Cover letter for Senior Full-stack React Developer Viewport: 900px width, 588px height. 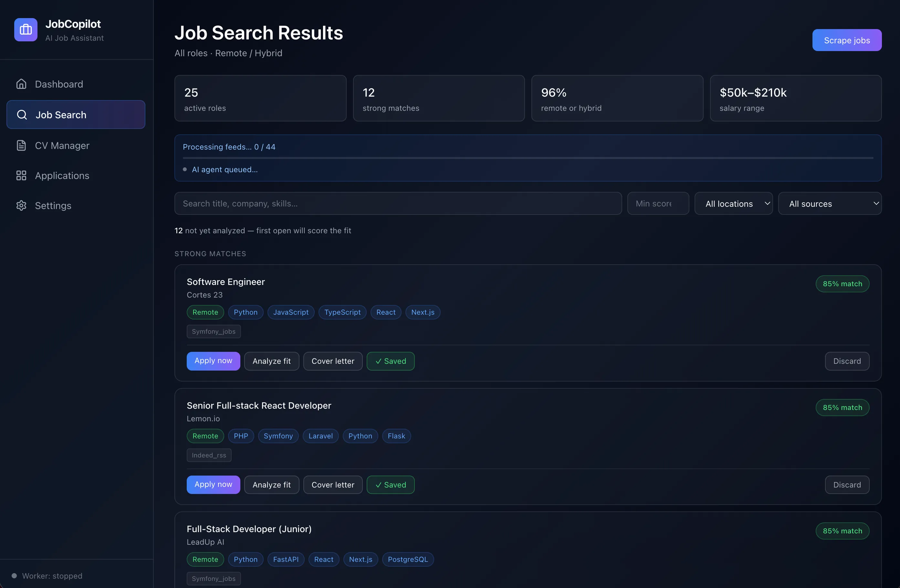coord(333,485)
